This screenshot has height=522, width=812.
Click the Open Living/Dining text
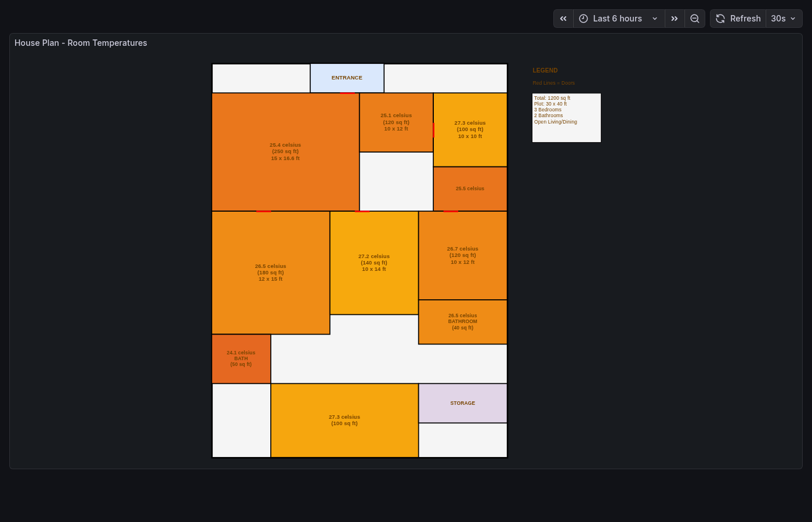pyautogui.click(x=556, y=122)
